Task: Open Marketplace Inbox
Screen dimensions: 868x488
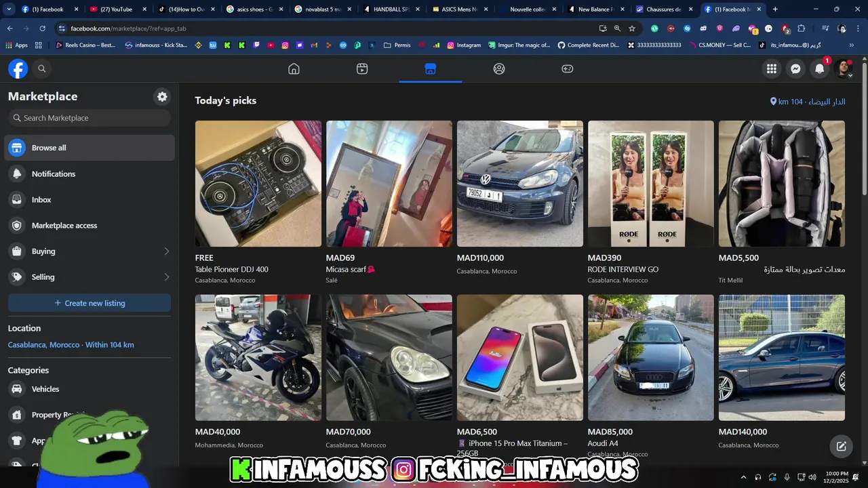Action: tap(90, 199)
